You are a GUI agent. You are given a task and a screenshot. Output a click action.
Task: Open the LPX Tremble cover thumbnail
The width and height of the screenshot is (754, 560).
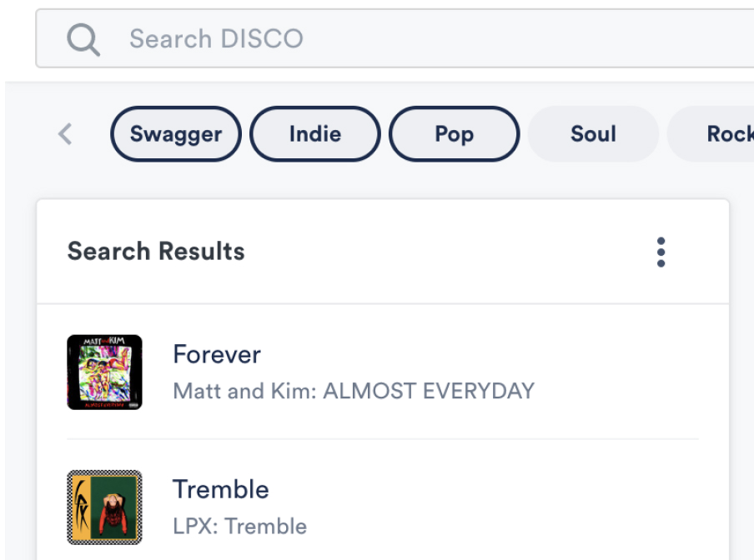104,507
